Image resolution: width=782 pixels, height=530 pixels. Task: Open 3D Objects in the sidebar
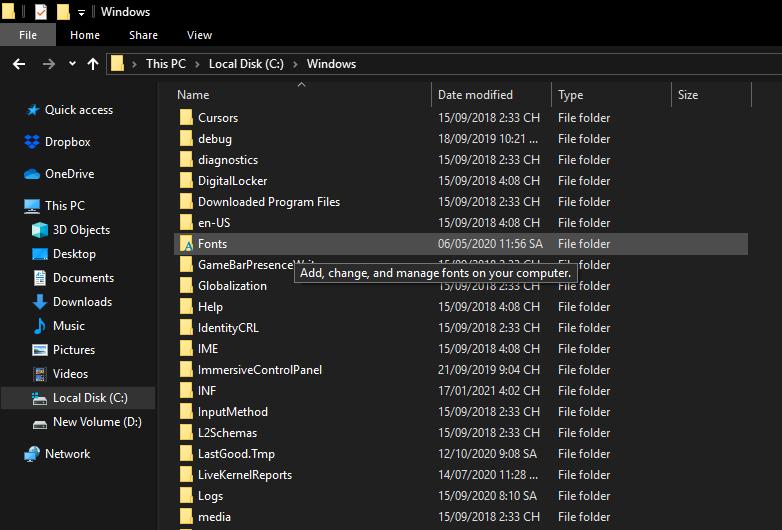(x=81, y=229)
